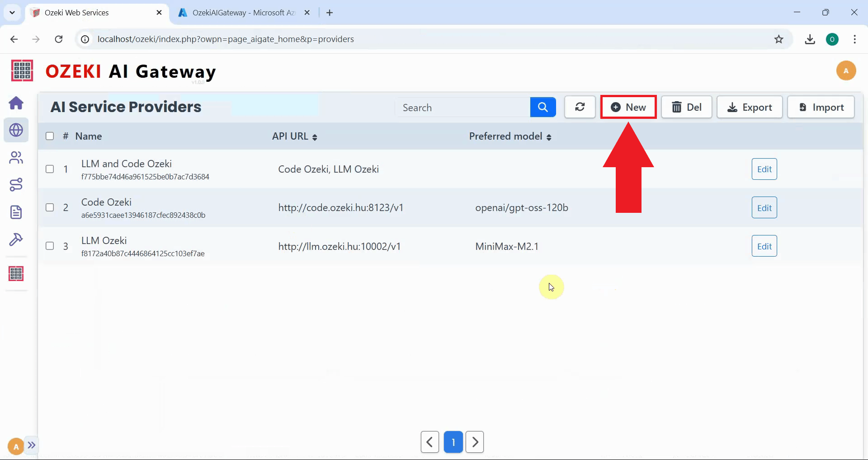Open the globe Service Providers sidebar icon
The width and height of the screenshot is (868, 460).
[16, 130]
